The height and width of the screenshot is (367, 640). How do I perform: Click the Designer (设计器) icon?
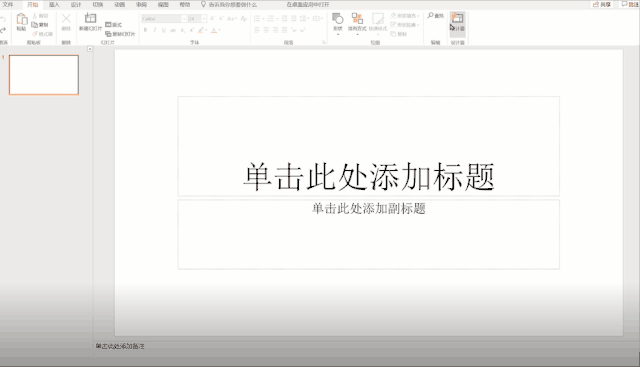(x=458, y=18)
